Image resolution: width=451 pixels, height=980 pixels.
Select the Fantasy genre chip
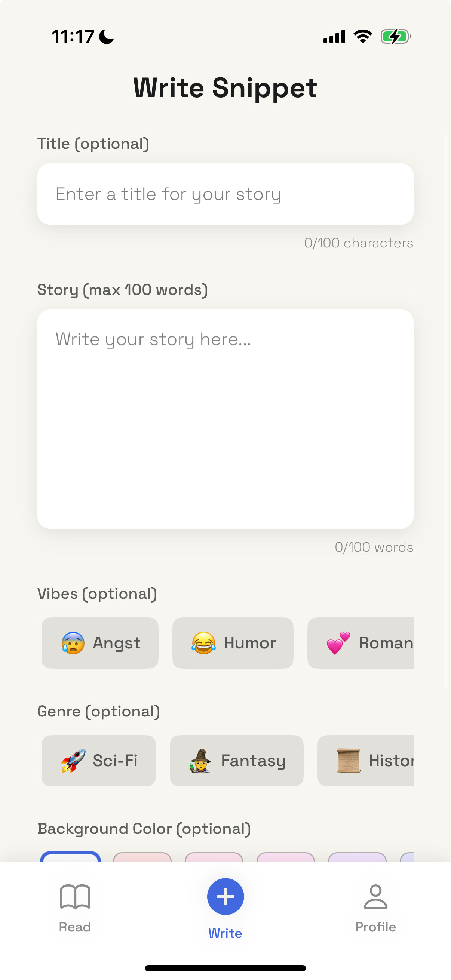[236, 761]
